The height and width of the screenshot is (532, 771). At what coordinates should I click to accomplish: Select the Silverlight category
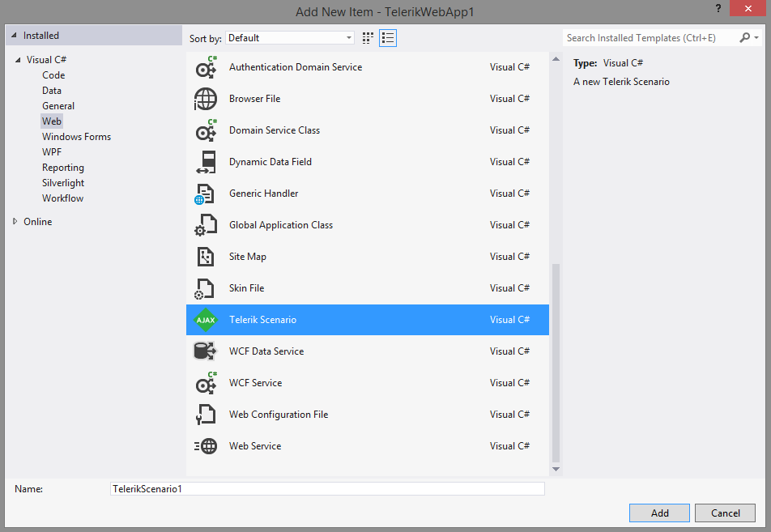[63, 183]
